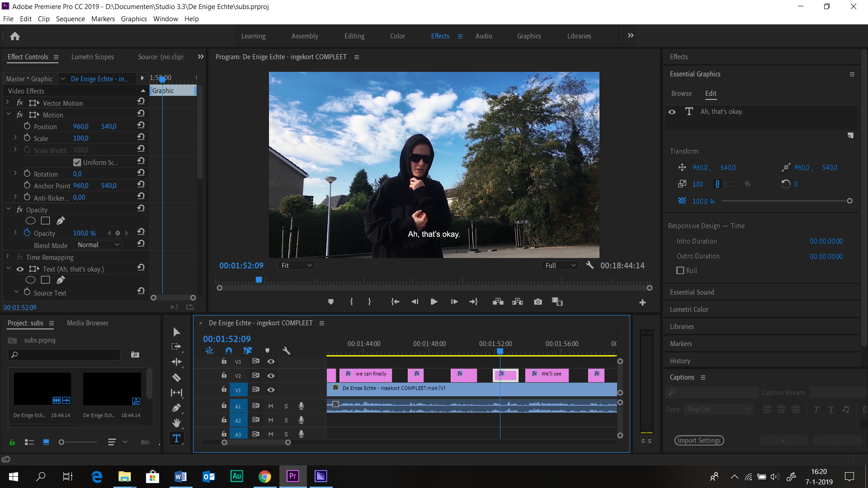Toggle visibility of V2 track

271,375
